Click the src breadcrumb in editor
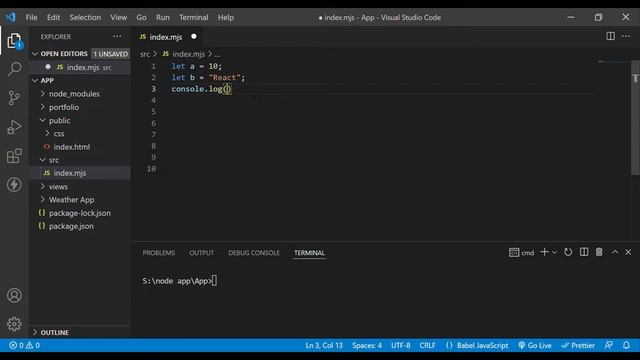This screenshot has width=640, height=360. pyautogui.click(x=145, y=54)
